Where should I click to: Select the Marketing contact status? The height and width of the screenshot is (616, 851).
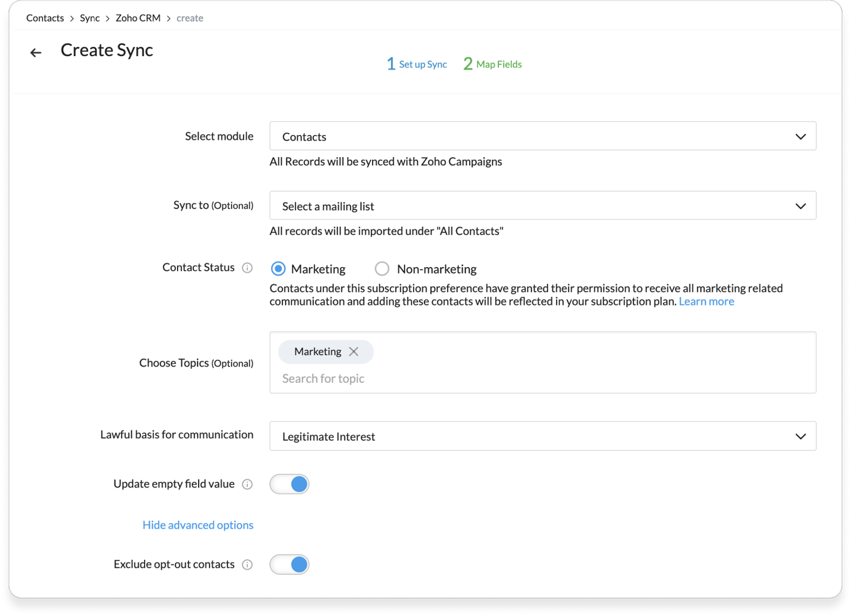pos(278,268)
